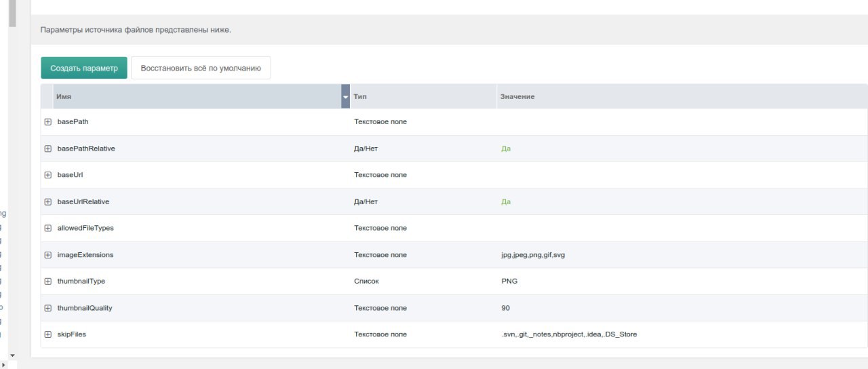Click plus icon beside imageExtensions
The image size is (868, 369).
coord(48,255)
